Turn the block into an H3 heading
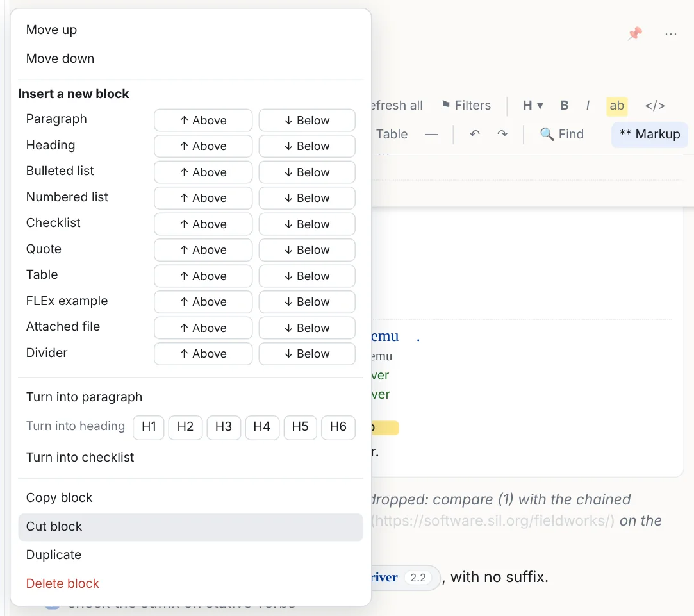Viewport: 694px width, 616px height. (224, 427)
